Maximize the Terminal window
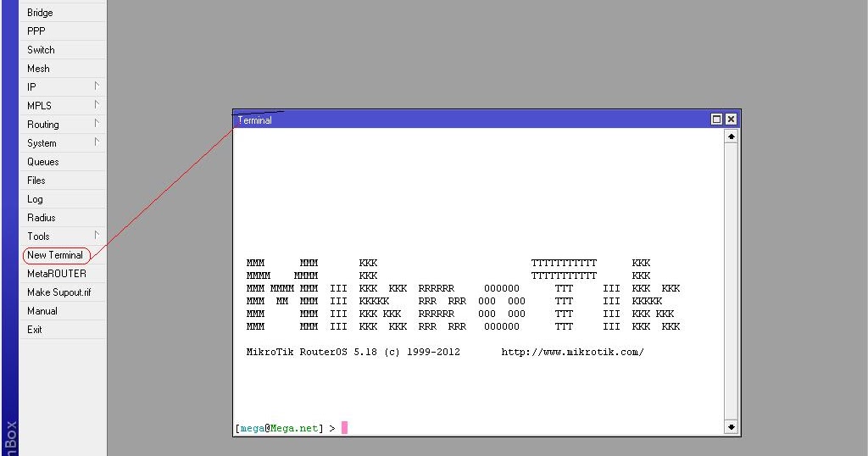The width and height of the screenshot is (868, 456). (716, 119)
